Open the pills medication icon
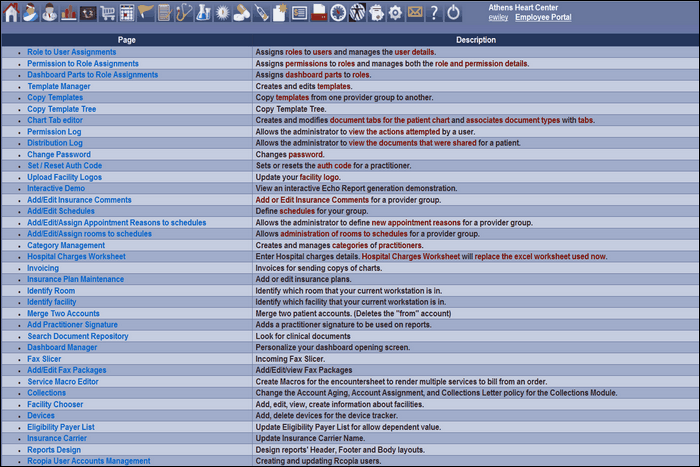This screenshot has width=700, height=467. tap(242, 13)
